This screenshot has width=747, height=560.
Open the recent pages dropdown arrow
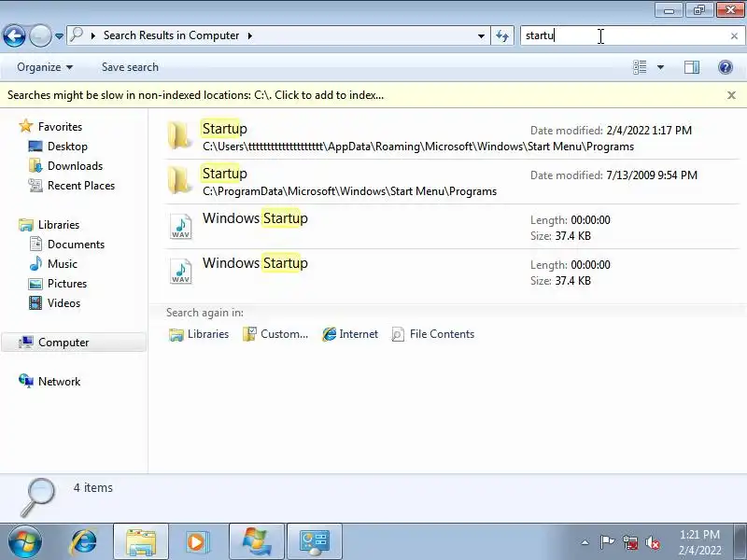point(59,36)
